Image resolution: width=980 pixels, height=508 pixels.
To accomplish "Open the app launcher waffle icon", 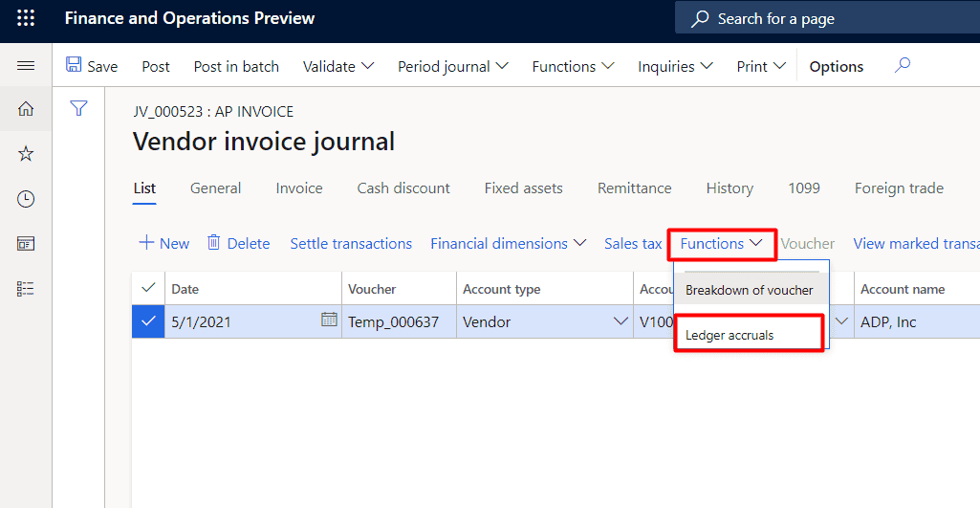I will [x=26, y=18].
